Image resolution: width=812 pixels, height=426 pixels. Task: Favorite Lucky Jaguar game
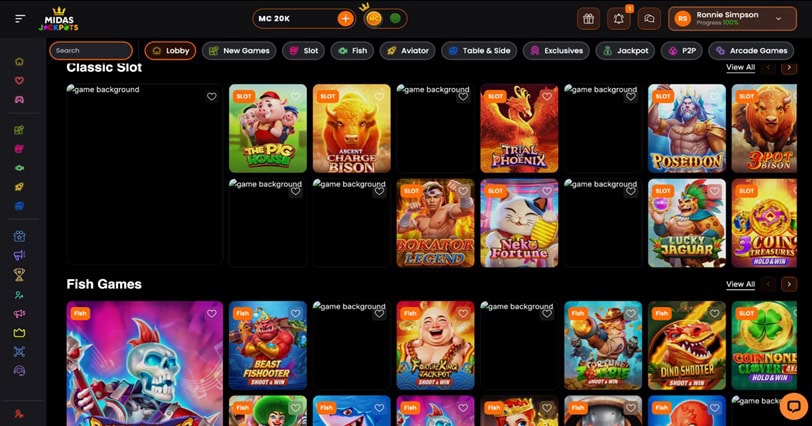(715, 191)
